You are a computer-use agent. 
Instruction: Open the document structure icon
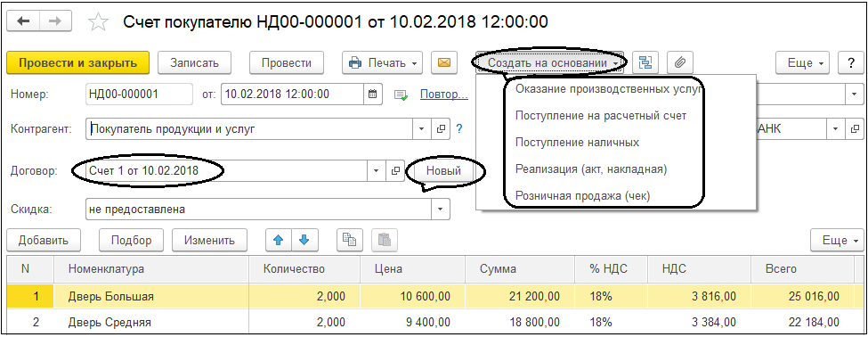(x=645, y=62)
